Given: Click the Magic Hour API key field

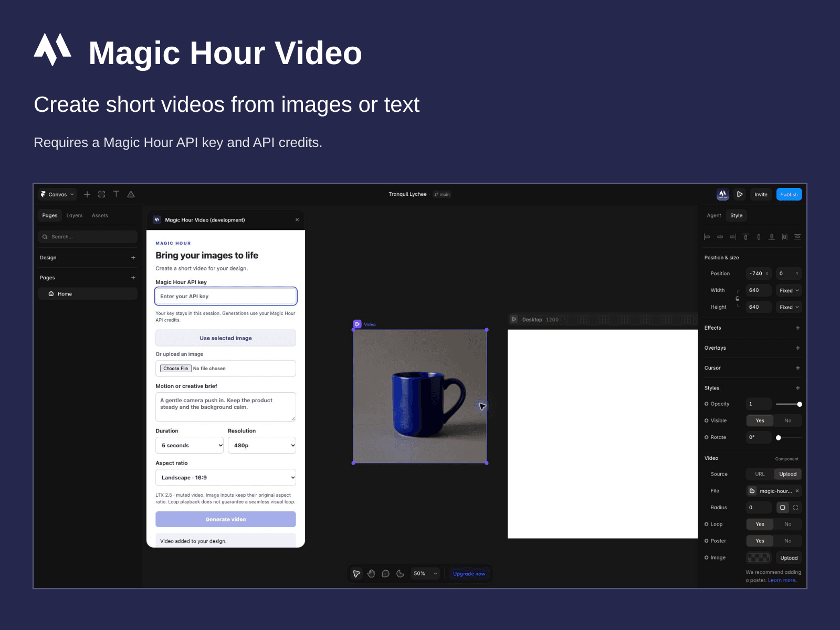Looking at the screenshot, I should coord(226,296).
